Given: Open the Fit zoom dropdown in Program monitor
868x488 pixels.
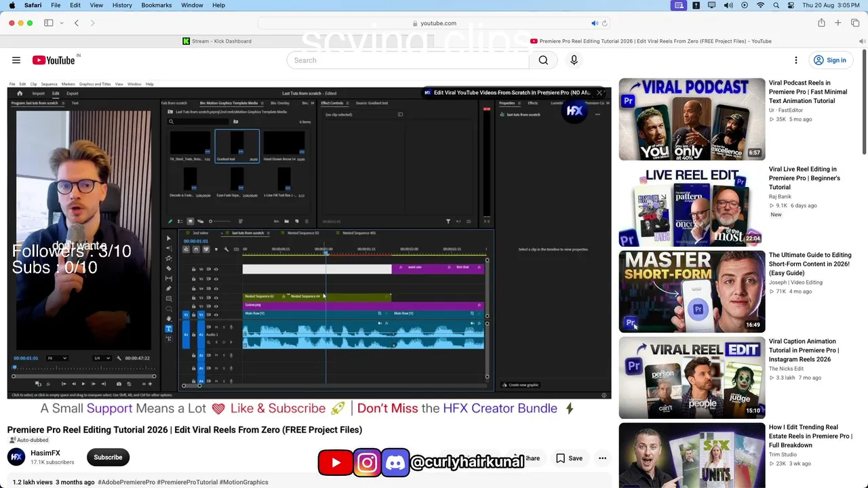Looking at the screenshot, I should click(56, 358).
